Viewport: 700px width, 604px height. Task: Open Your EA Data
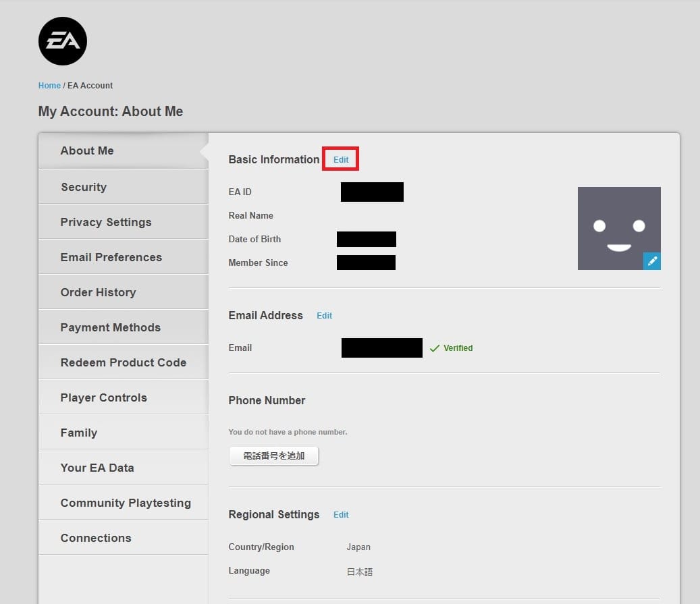coord(124,468)
